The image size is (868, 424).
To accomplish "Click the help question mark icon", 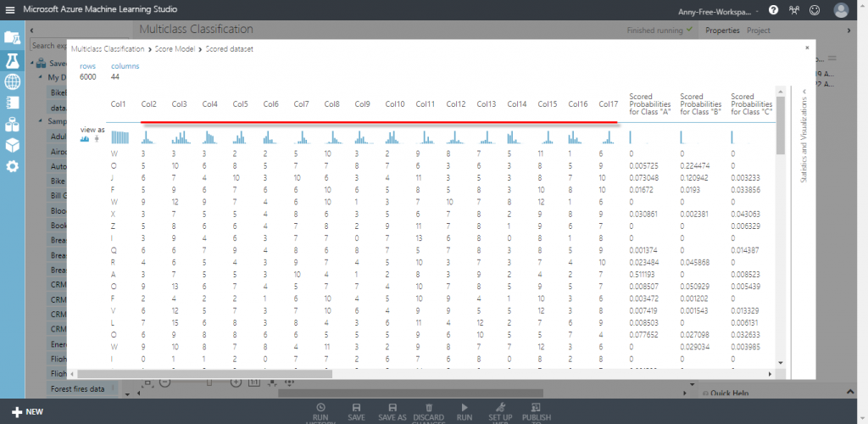I will tap(773, 10).
